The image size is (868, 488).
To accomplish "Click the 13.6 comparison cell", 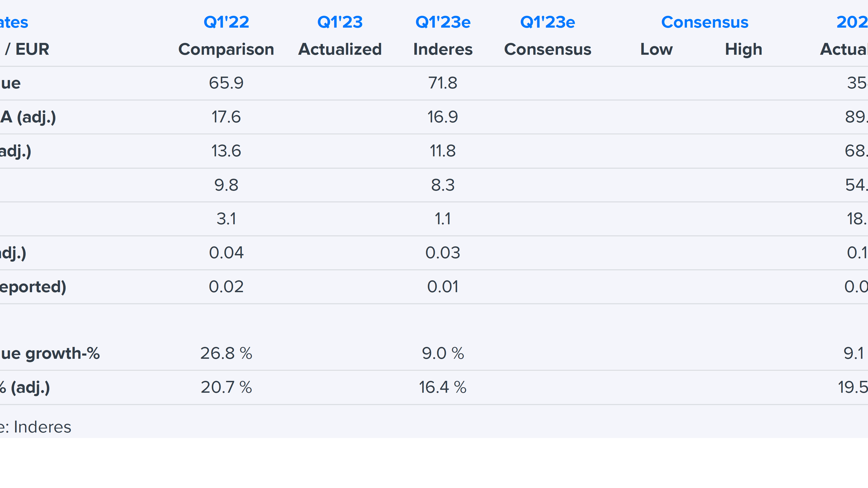I will 226,151.
